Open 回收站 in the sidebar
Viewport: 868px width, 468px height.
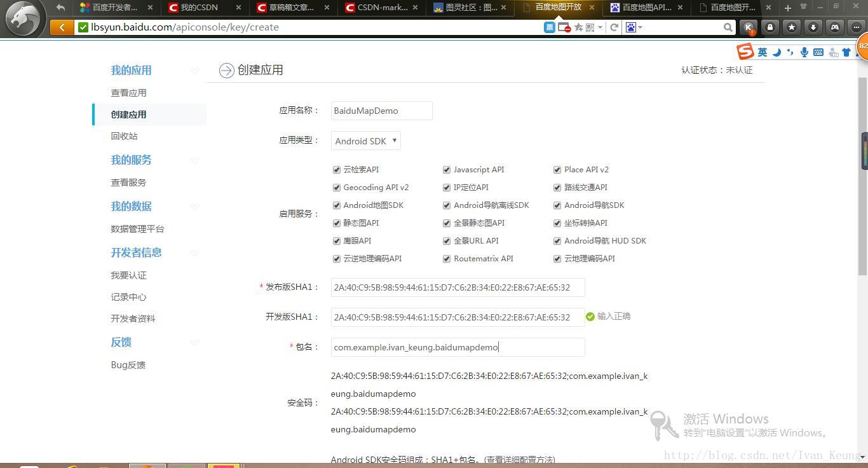(124, 136)
